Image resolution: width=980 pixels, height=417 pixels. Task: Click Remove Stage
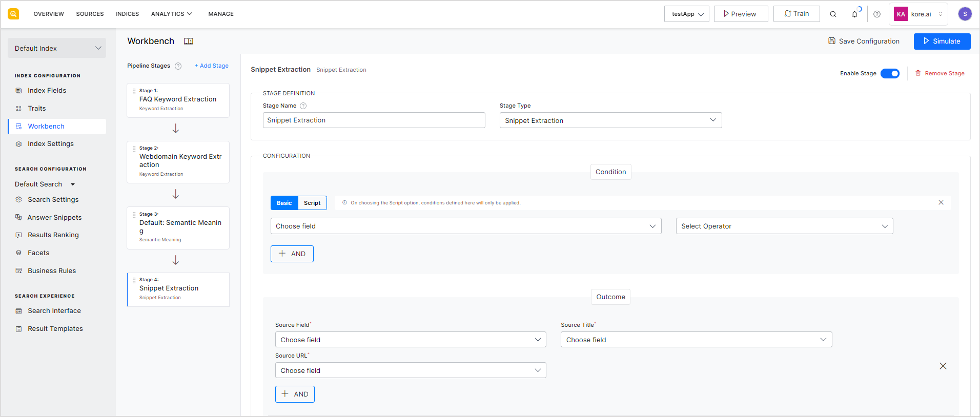940,74
